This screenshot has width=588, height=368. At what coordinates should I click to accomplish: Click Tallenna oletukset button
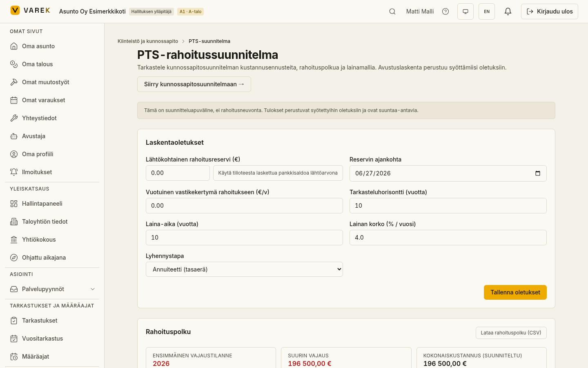point(515,292)
